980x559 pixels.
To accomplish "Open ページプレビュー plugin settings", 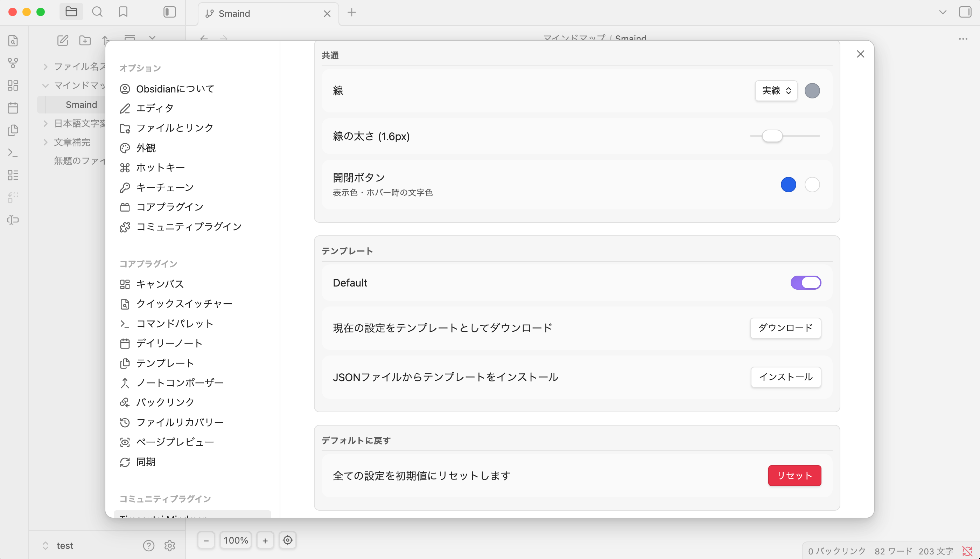I will (x=192, y=442).
